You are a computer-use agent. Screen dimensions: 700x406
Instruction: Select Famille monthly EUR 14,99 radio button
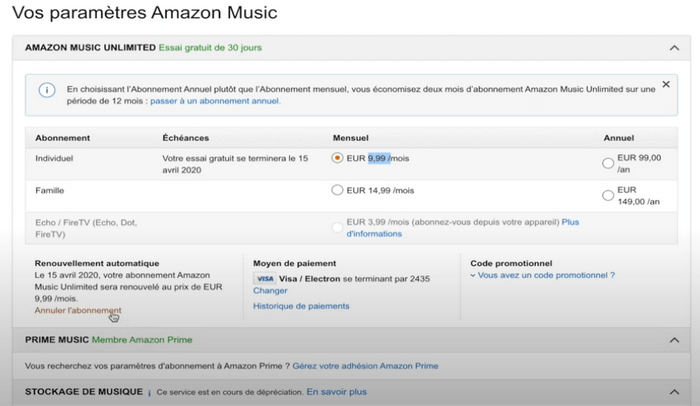(337, 190)
